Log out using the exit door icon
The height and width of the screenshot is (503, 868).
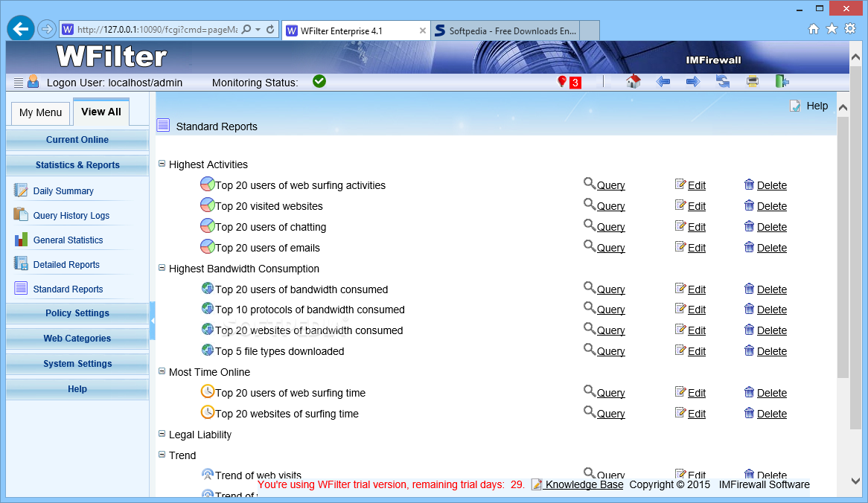(x=782, y=82)
